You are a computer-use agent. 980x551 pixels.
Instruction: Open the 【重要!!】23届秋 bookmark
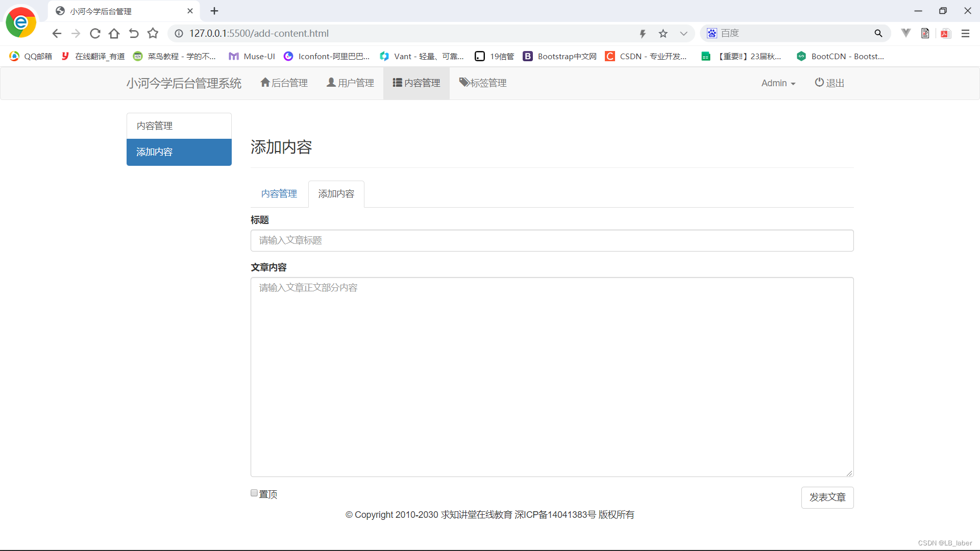(742, 56)
